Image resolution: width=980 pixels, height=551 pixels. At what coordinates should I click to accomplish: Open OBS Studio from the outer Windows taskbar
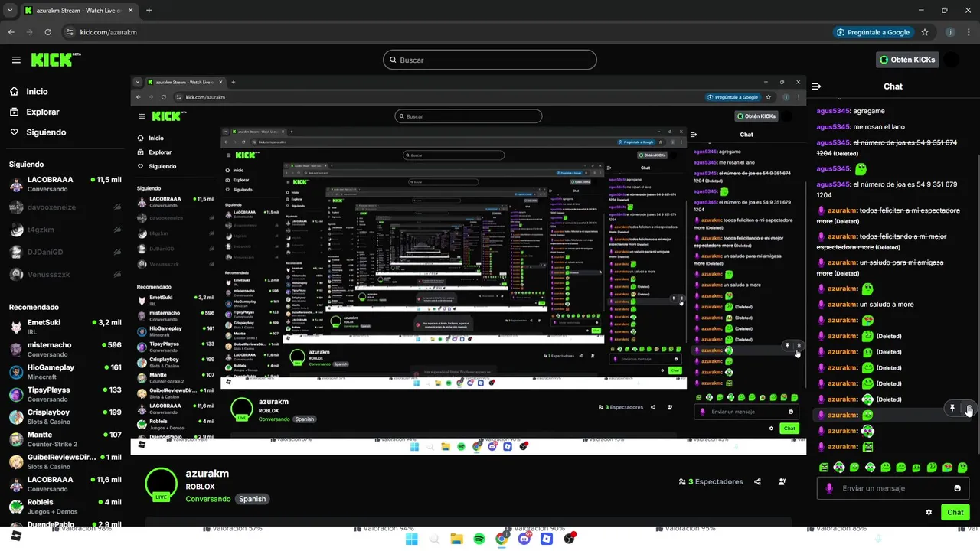pyautogui.click(x=569, y=539)
